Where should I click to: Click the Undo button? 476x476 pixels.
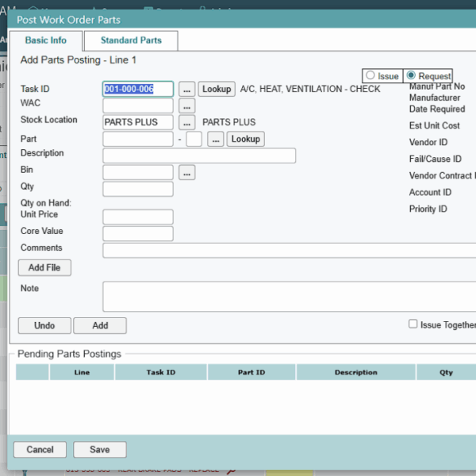pyautogui.click(x=44, y=325)
